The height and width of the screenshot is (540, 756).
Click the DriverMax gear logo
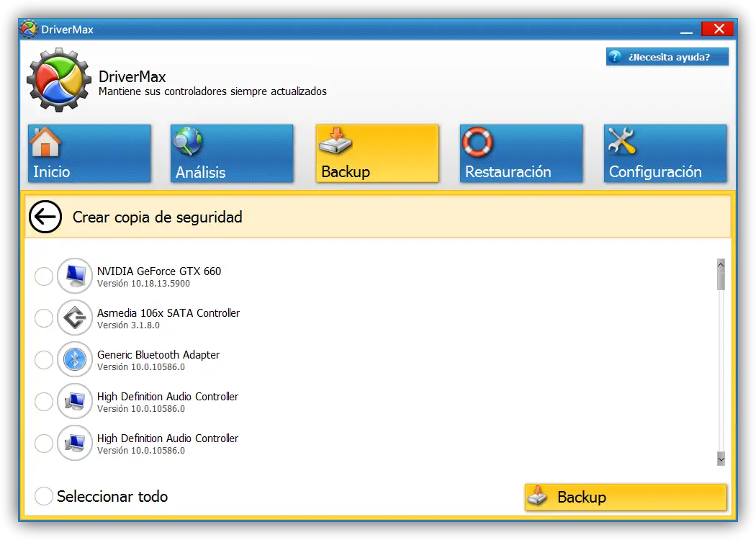pyautogui.click(x=59, y=80)
